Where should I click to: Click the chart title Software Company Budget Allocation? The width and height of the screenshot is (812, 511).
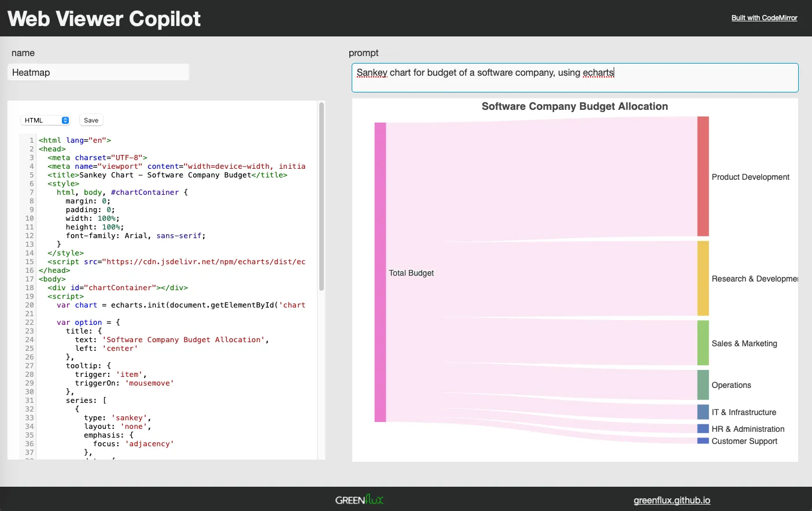click(x=574, y=106)
